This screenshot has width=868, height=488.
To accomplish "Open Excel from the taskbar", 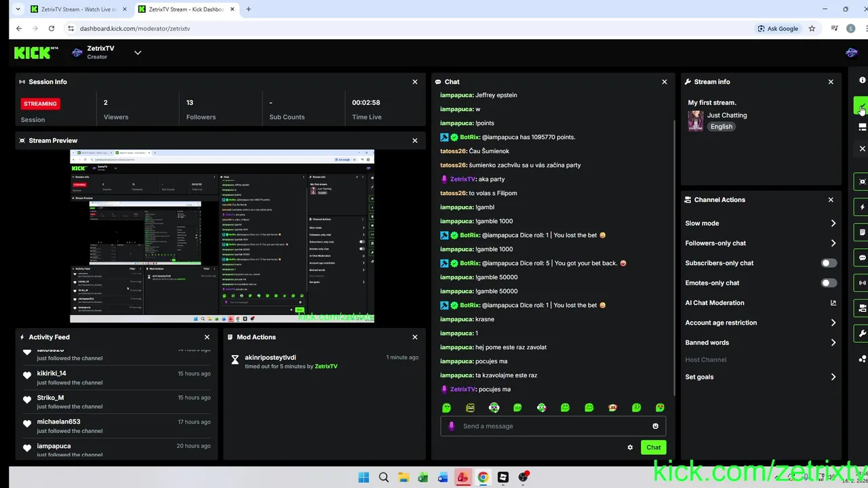I will [422, 477].
